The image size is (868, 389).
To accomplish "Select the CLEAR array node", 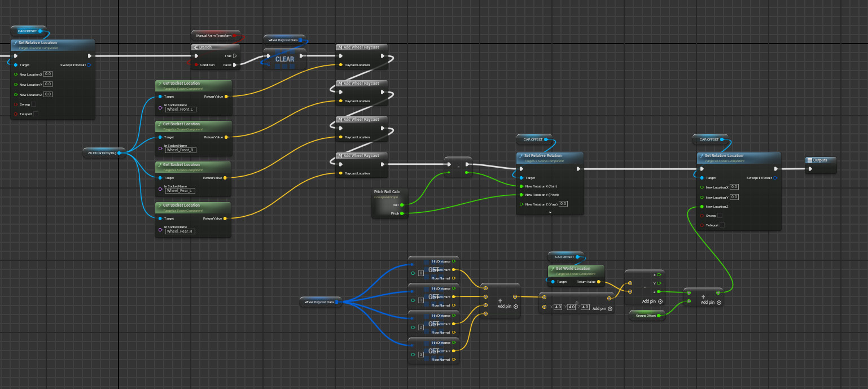I will coord(284,59).
